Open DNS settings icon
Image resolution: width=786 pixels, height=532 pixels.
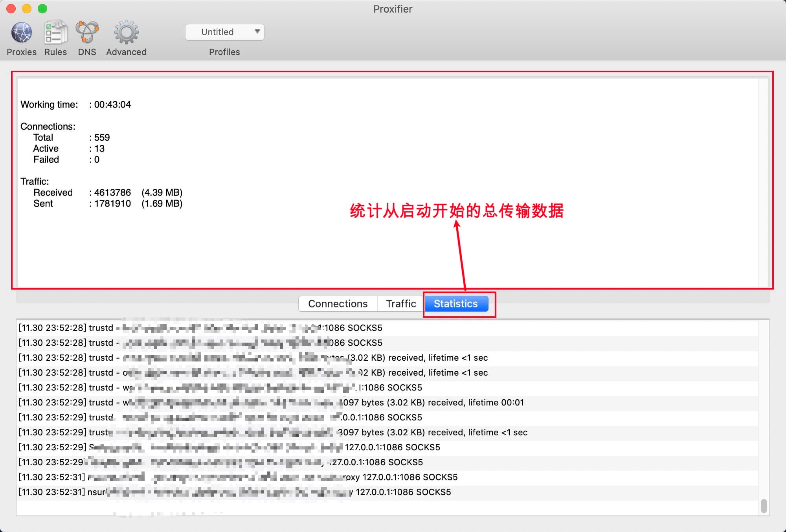(87, 33)
